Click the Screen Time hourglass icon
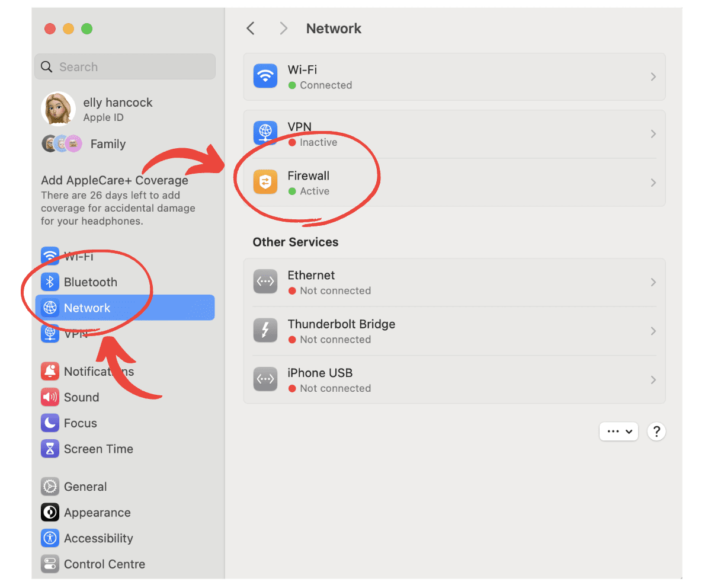705x588 pixels. [x=50, y=449]
